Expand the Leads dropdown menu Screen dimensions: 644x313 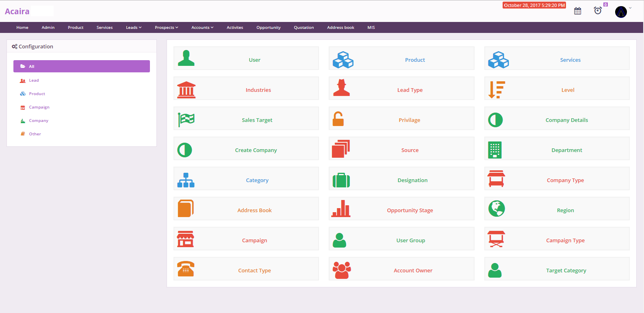pyautogui.click(x=134, y=28)
